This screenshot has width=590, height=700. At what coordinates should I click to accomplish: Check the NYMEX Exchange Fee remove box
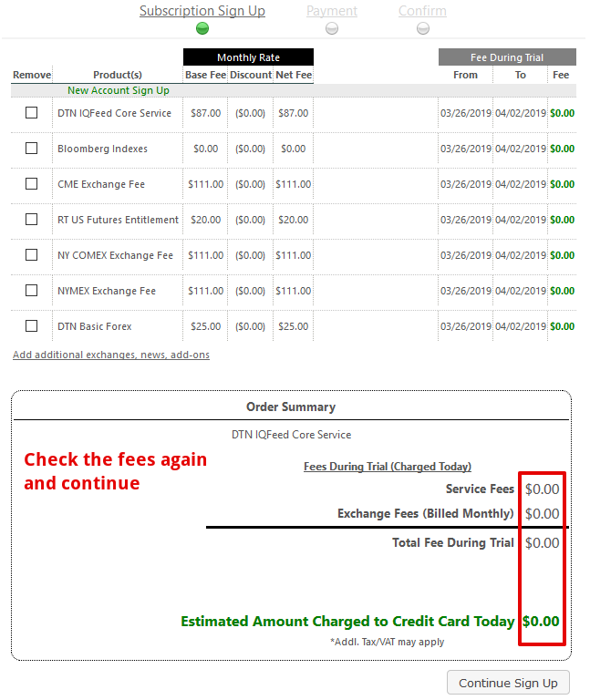(x=32, y=291)
